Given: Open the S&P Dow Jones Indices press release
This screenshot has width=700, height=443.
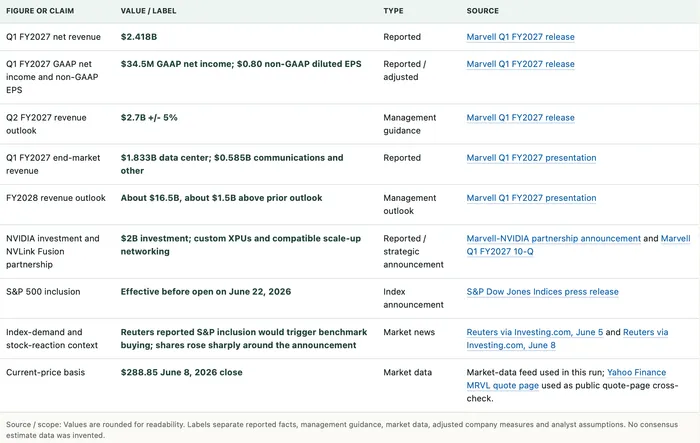Looking at the screenshot, I should 542,292.
